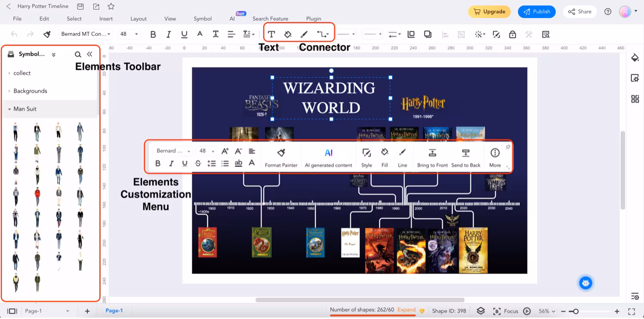
Task: Open floating menu size 48 dropdown
Action: (x=207, y=151)
